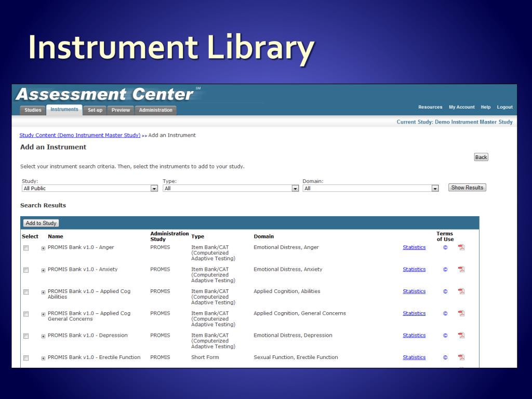This screenshot has width=532, height=399.
Task: Open the Resources menu link
Action: point(430,107)
